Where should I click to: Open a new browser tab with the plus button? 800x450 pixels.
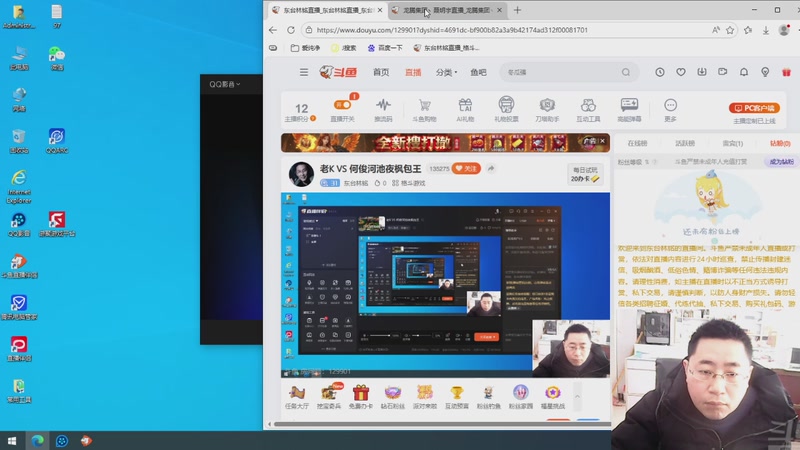(x=517, y=10)
